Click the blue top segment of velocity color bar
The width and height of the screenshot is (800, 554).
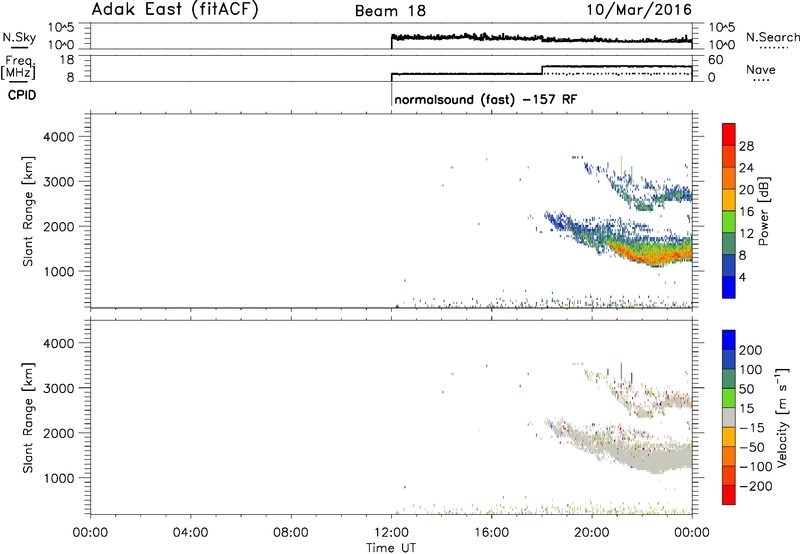pyautogui.click(x=729, y=340)
